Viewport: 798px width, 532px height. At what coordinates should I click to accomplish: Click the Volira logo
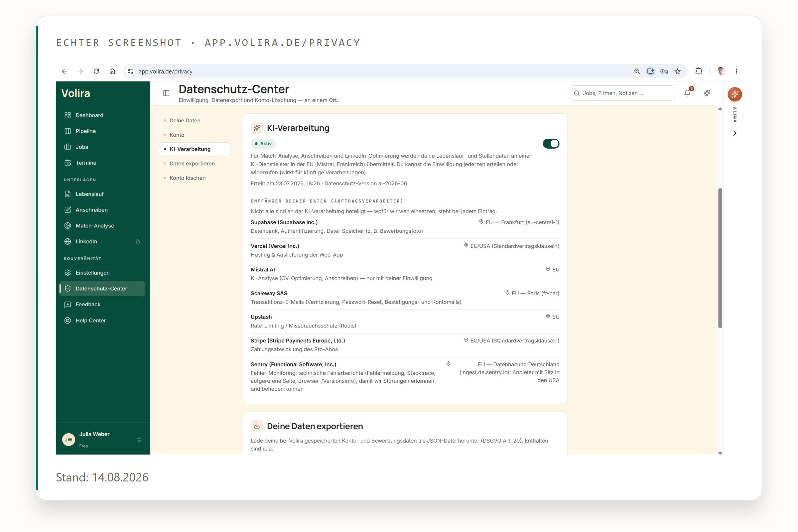pos(76,93)
